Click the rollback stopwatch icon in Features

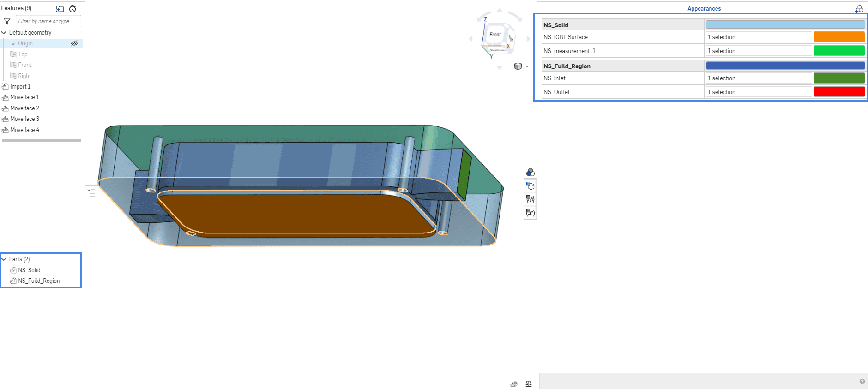pos(72,9)
